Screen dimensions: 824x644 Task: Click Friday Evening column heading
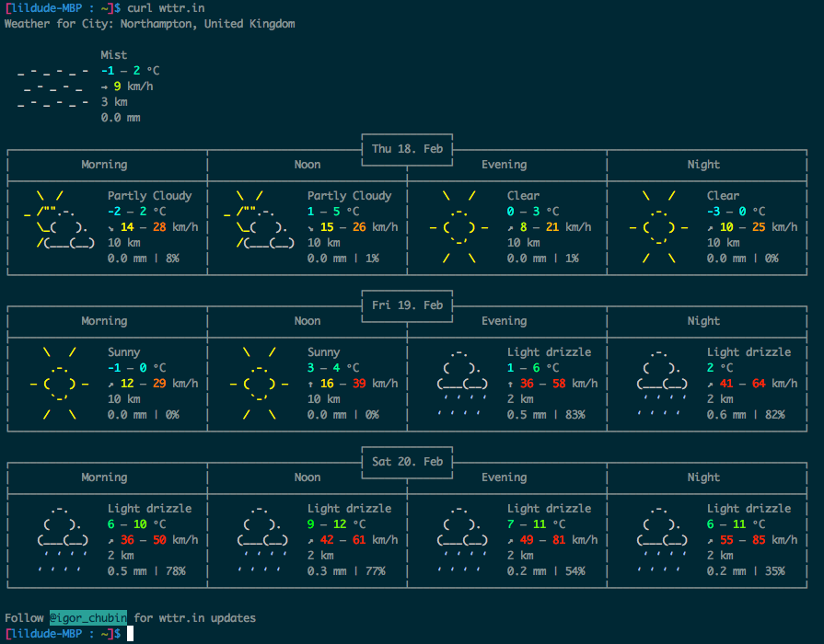pos(504,321)
